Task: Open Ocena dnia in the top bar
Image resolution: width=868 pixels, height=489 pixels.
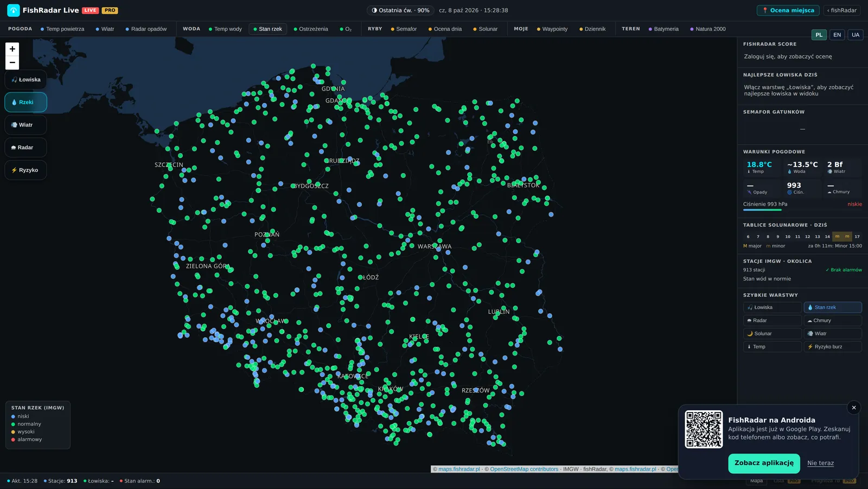Action: tap(445, 29)
